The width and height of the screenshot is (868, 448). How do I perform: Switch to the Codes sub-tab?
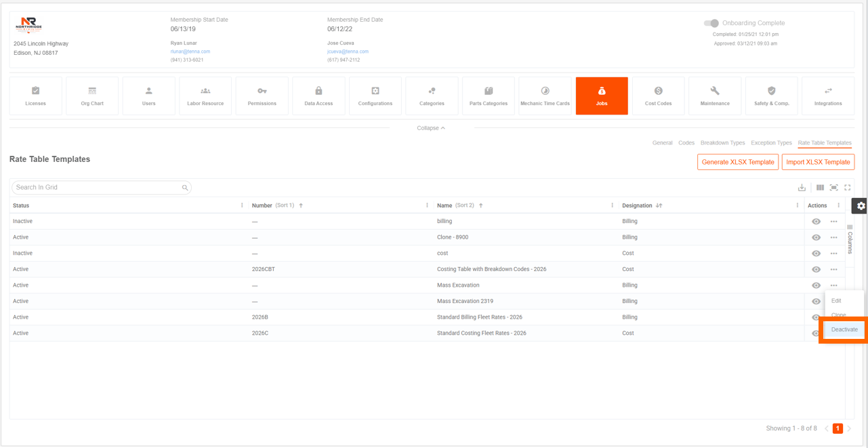coord(686,143)
